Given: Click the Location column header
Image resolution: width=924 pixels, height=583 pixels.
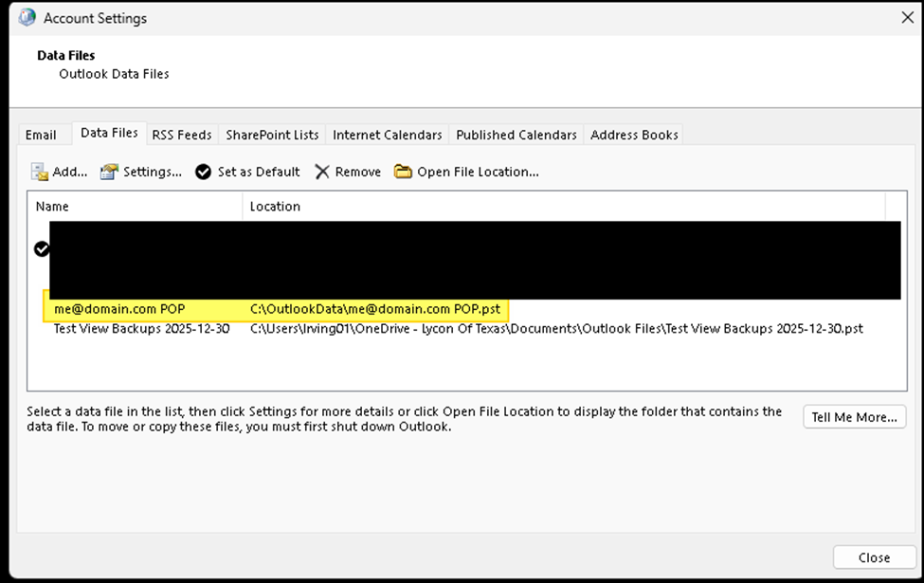Looking at the screenshot, I should pos(564,207).
